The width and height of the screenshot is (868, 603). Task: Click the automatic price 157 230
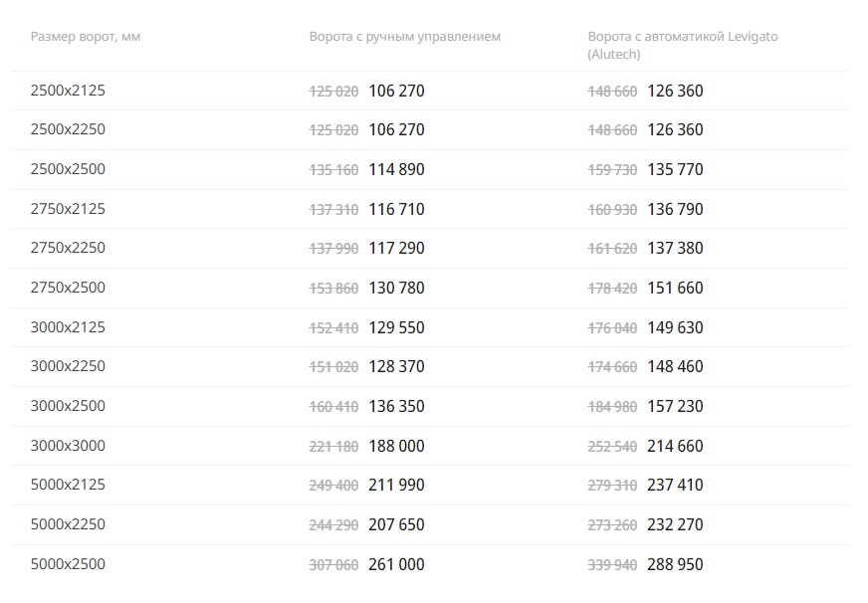675,406
